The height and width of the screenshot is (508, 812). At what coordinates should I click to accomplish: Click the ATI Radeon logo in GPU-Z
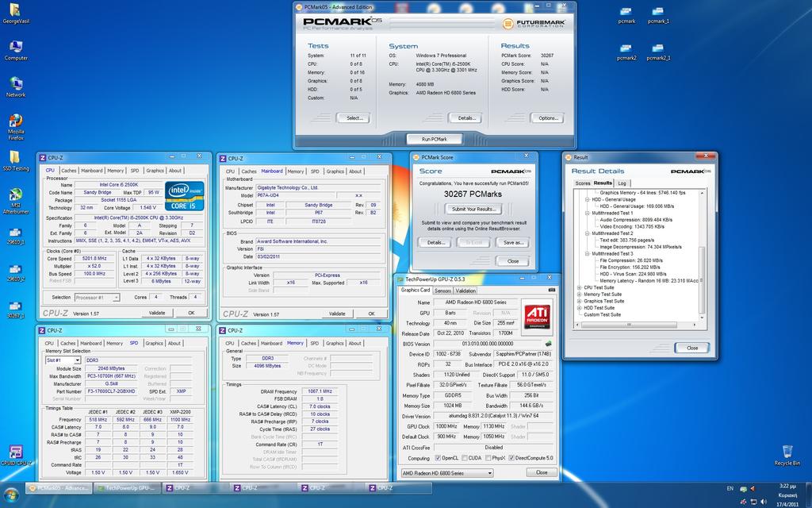coord(537,317)
